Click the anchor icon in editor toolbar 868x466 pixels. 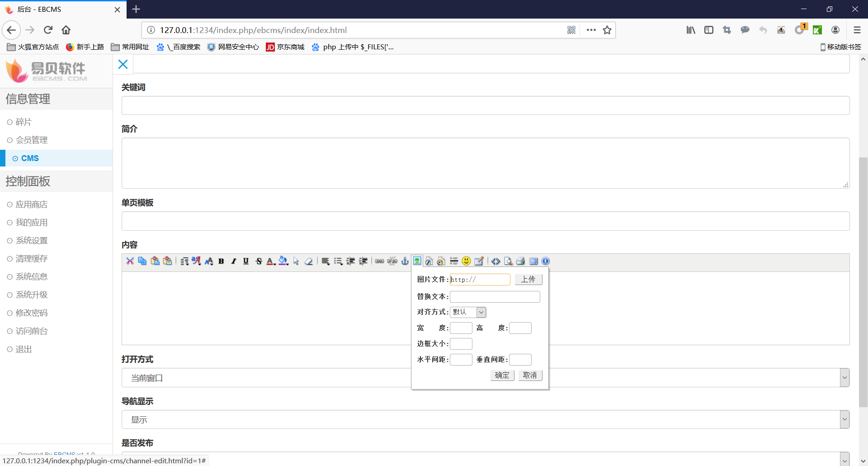(405, 261)
